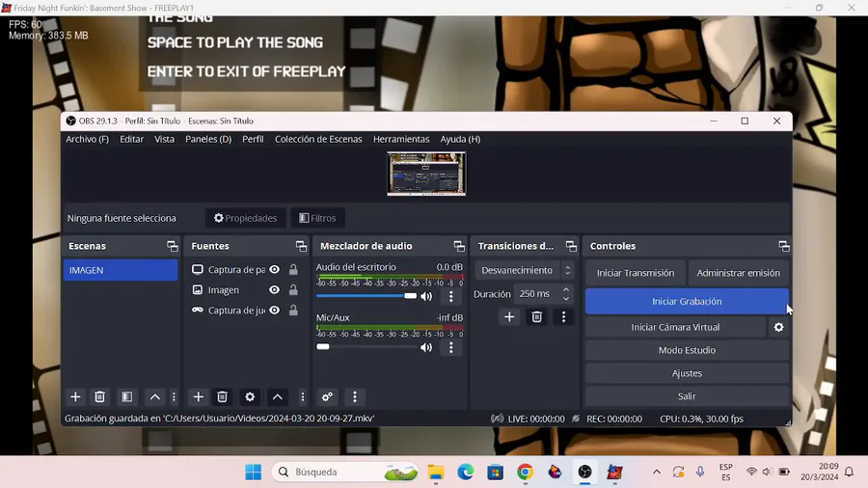The width and height of the screenshot is (868, 488).
Task: Open Audio del escritorio options menu
Action: (451, 297)
